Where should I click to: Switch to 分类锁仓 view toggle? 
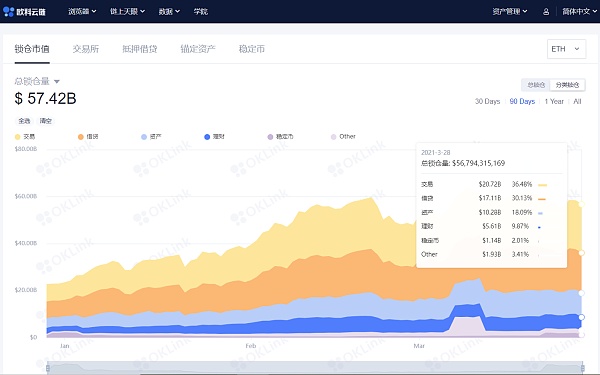click(x=567, y=85)
